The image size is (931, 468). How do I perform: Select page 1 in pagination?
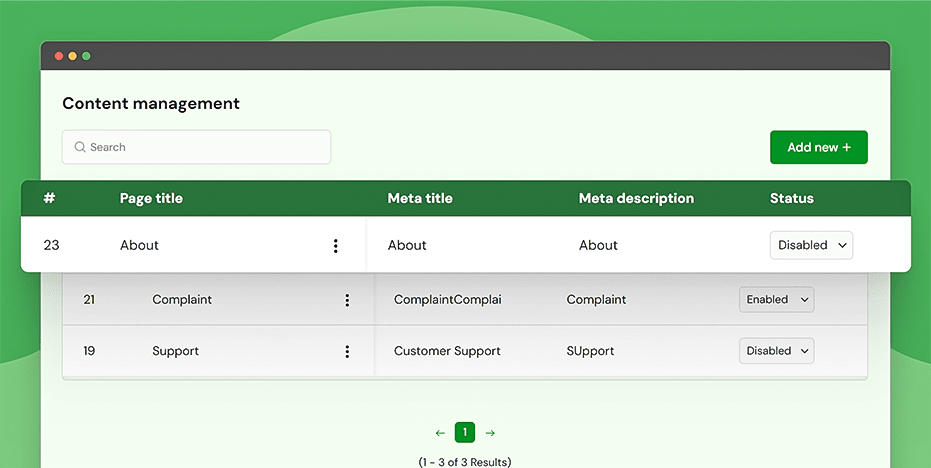click(465, 432)
